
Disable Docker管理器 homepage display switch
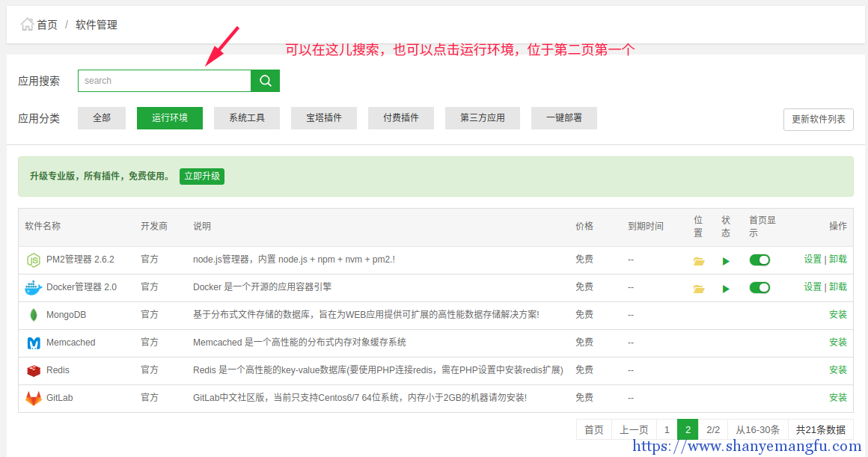(x=759, y=286)
